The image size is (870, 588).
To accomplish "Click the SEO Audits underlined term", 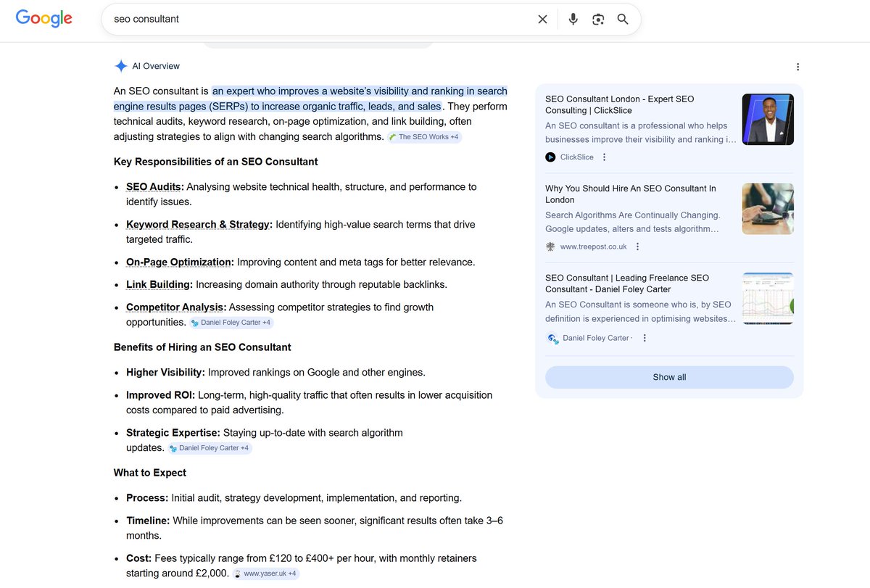I will point(155,187).
